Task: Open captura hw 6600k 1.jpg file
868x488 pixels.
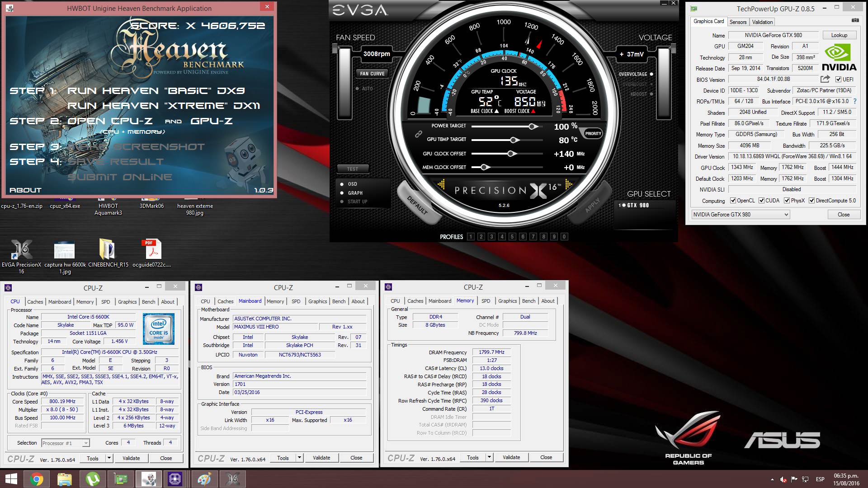Action: point(65,256)
